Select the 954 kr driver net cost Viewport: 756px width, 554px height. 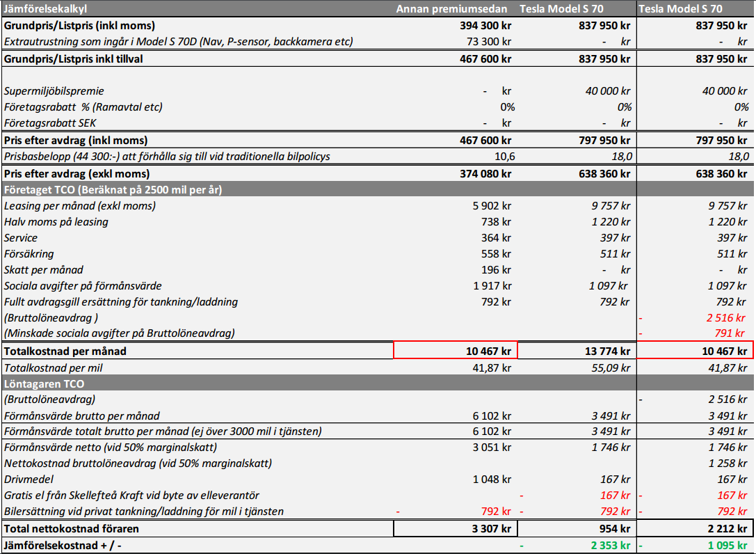[x=616, y=528]
